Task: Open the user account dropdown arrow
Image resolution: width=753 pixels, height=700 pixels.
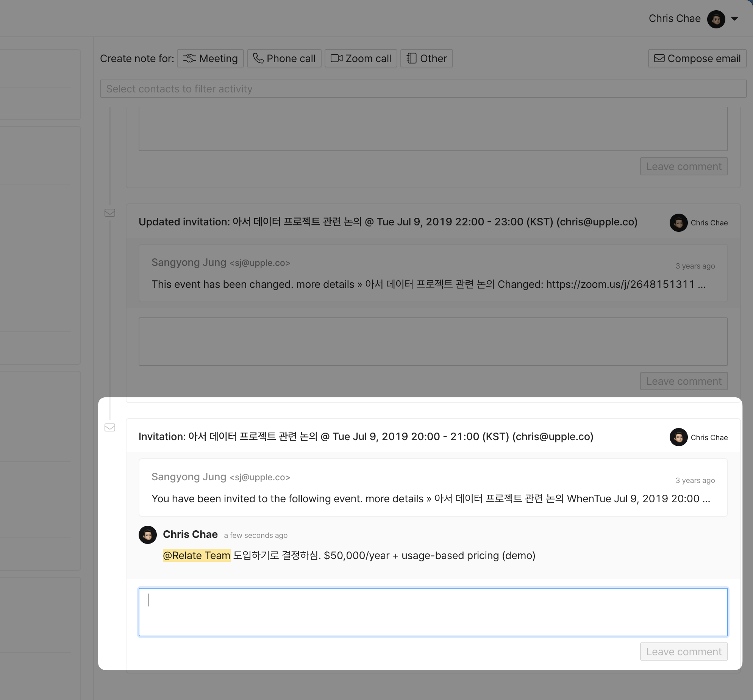Action: (x=734, y=19)
